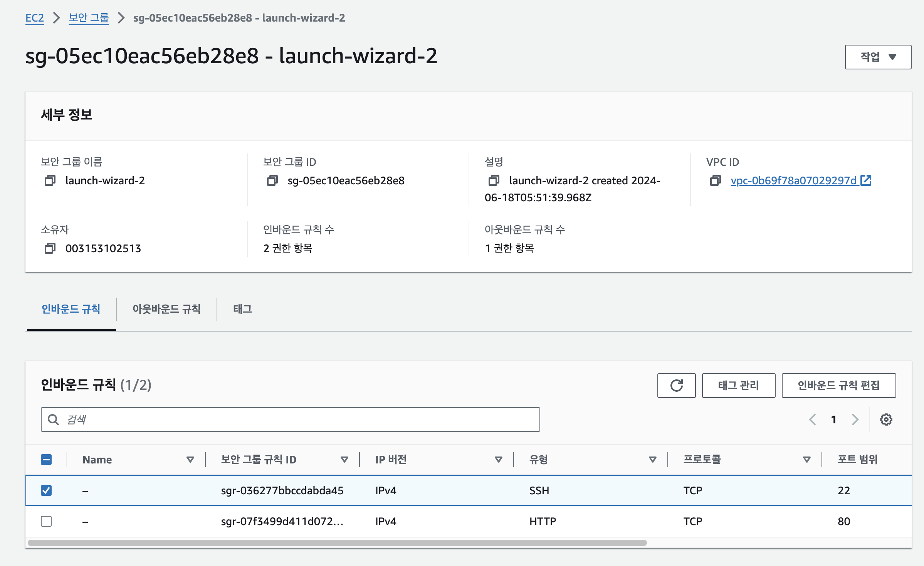Copy the VPC ID icon

(715, 180)
